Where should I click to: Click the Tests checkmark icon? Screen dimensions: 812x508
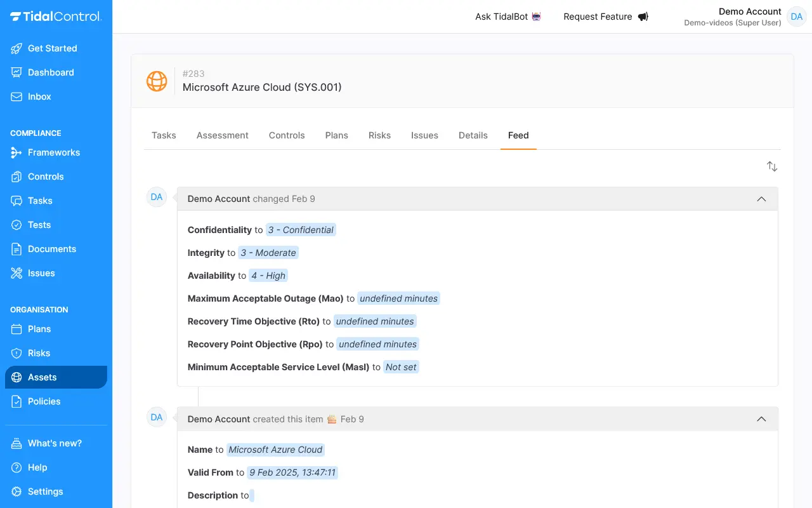16,225
